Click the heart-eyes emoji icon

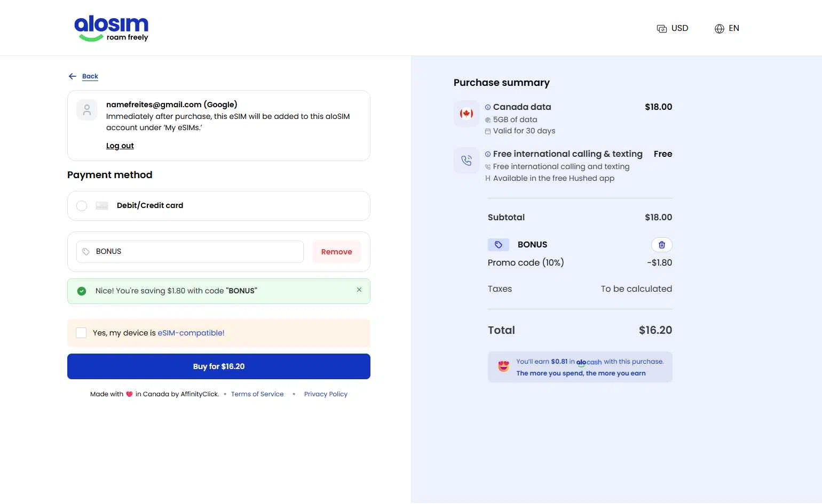coord(504,366)
